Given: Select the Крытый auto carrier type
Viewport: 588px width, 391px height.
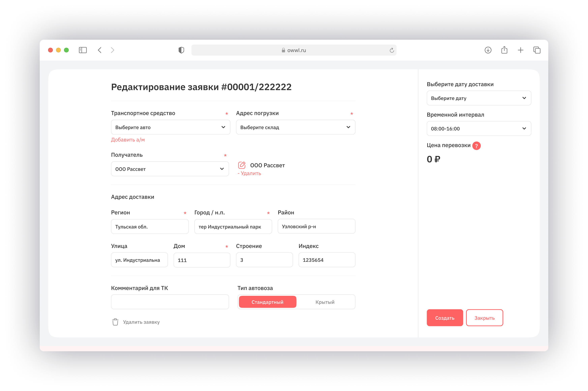Looking at the screenshot, I should (x=325, y=302).
